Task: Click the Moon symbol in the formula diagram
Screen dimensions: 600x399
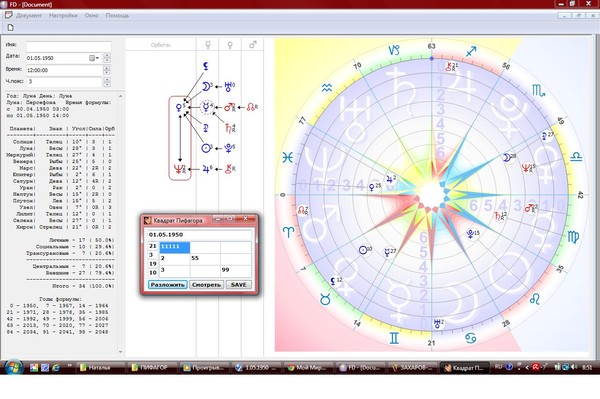Action: pos(206,86)
